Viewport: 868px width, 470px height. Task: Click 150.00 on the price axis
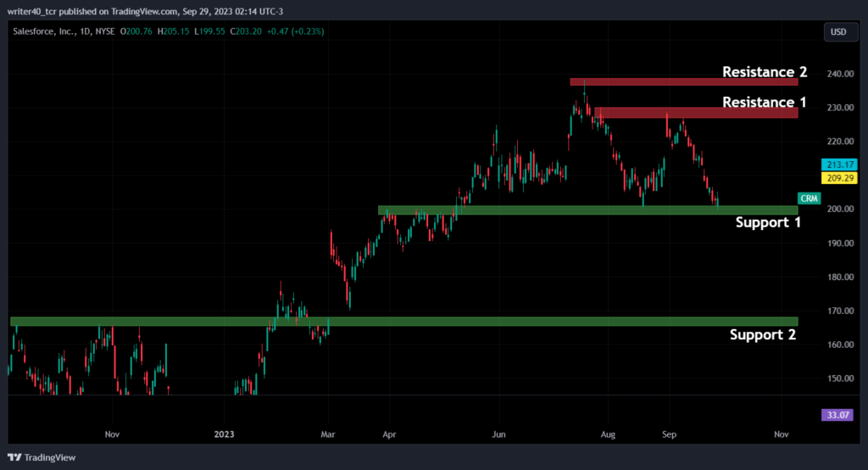click(840, 378)
